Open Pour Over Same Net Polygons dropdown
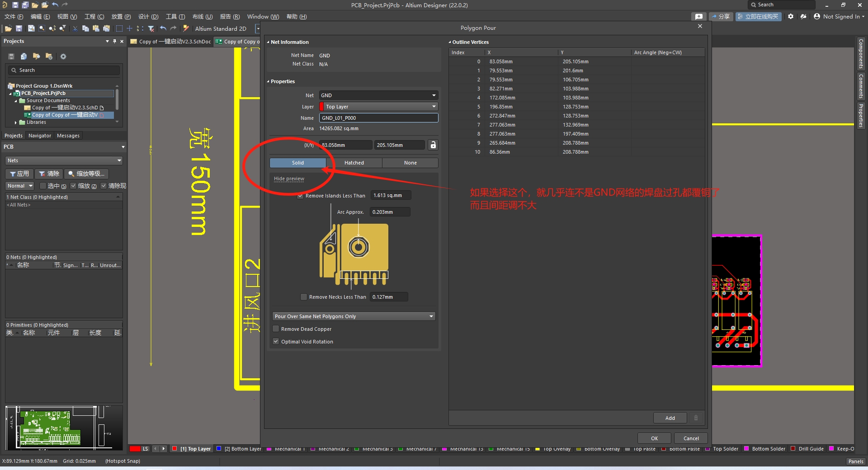868x470 pixels. 354,316
